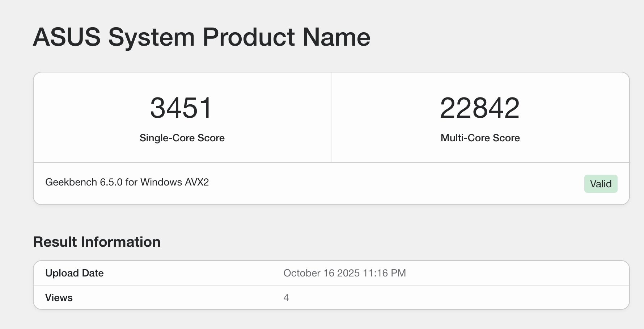The height and width of the screenshot is (329, 644).
Task: Click the single-core score number 3451
Action: [181, 108]
